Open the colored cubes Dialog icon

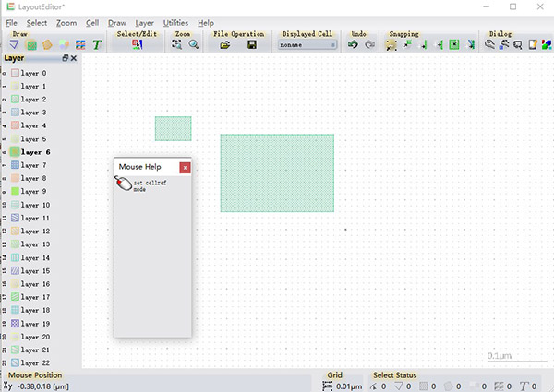(x=547, y=45)
